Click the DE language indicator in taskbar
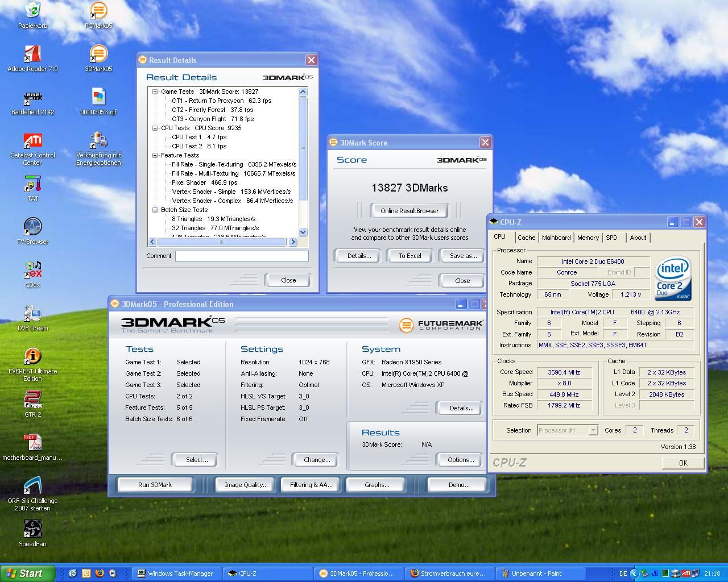Image resolution: width=728 pixels, height=582 pixels. tap(623, 573)
